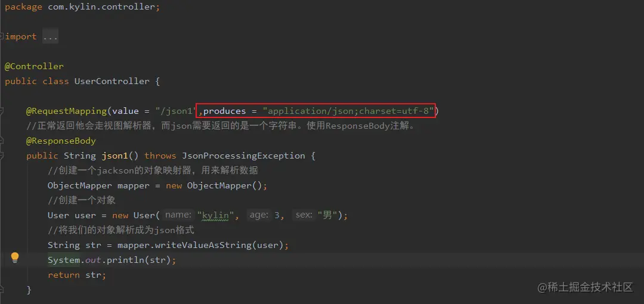
Task: Click the italic "out" field
Action: pyautogui.click(x=93, y=260)
